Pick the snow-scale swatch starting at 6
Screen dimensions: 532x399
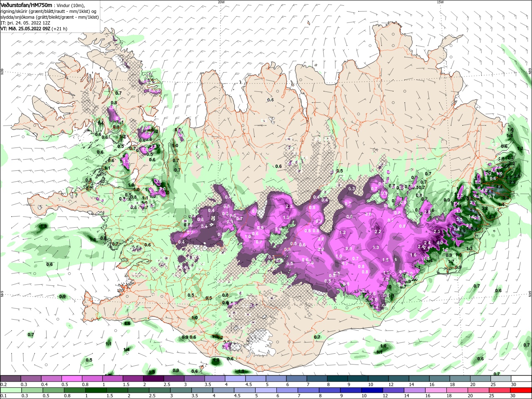[296, 379]
